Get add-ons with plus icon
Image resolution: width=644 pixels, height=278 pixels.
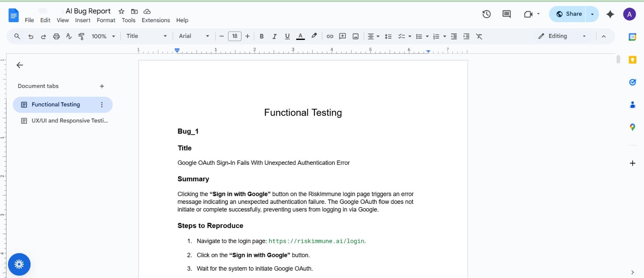tap(632, 163)
